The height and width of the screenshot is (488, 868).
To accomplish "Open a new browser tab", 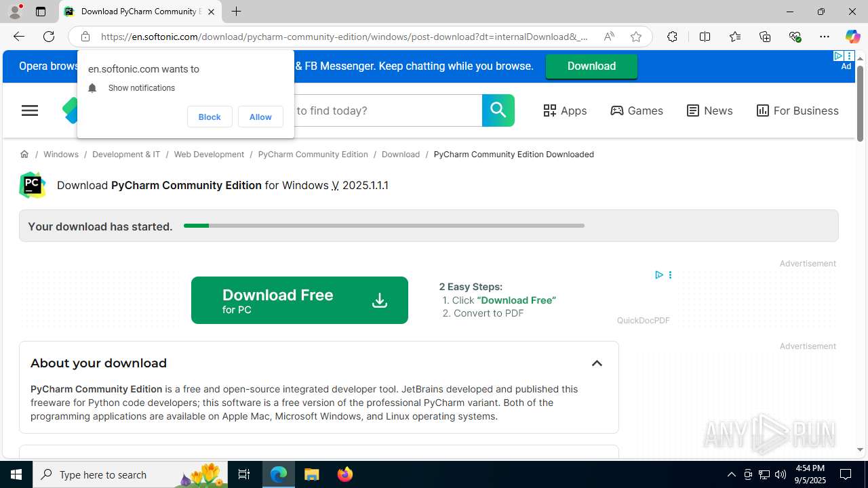I will point(236,12).
